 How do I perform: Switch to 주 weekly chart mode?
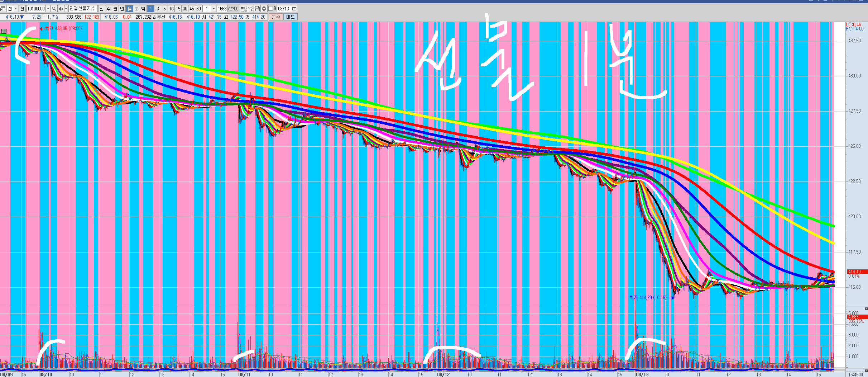[x=109, y=9]
